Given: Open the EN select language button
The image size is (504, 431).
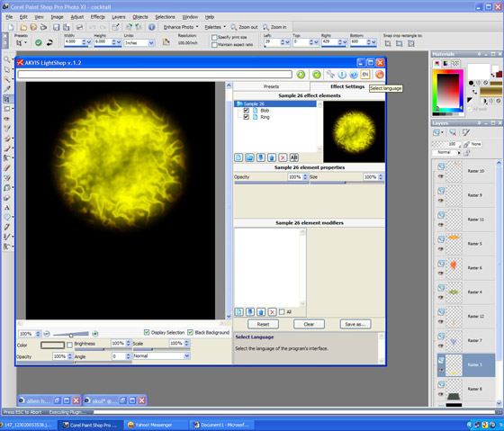Looking at the screenshot, I should (x=365, y=75).
